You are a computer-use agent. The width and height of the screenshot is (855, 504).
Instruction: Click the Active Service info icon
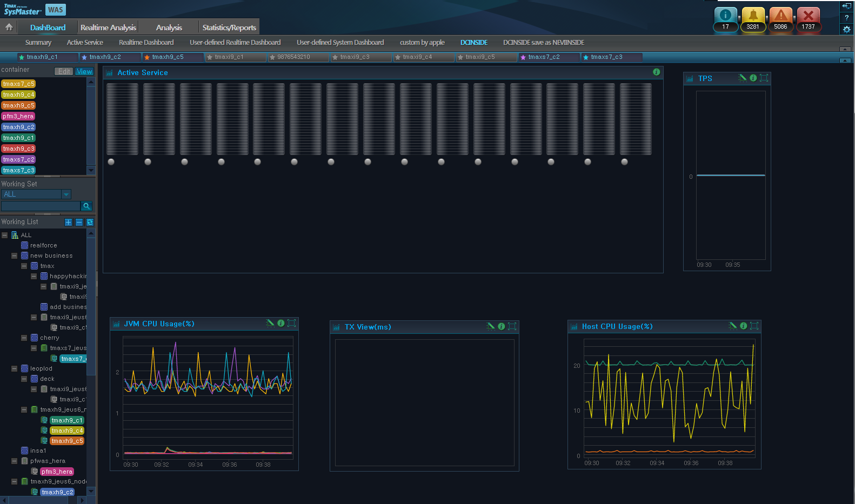coord(656,72)
